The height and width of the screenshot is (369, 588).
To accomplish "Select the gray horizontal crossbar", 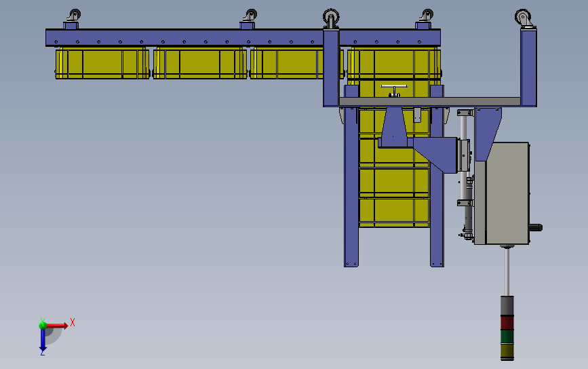I will pos(429,101).
